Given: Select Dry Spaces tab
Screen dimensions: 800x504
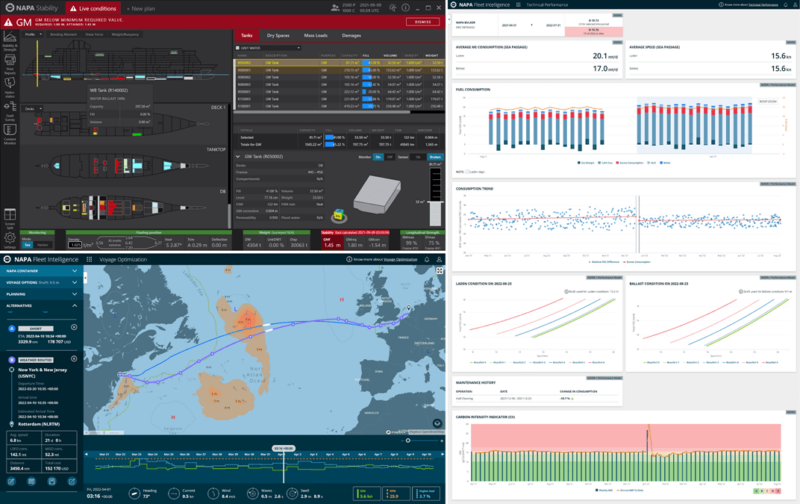Looking at the screenshot, I should 278,36.
